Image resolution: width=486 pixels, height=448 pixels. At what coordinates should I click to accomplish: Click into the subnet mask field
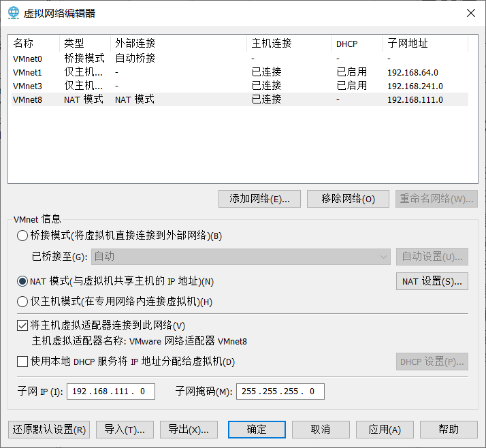pyautogui.click(x=280, y=391)
